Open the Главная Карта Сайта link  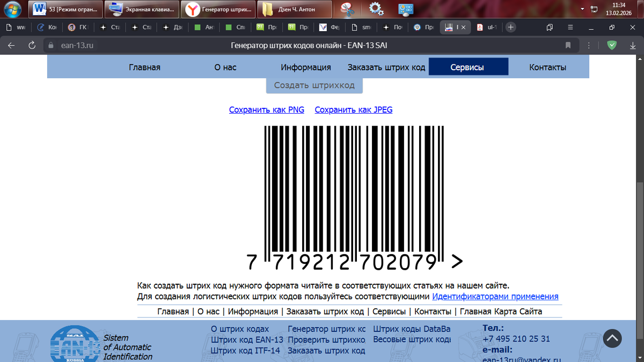[501, 312]
